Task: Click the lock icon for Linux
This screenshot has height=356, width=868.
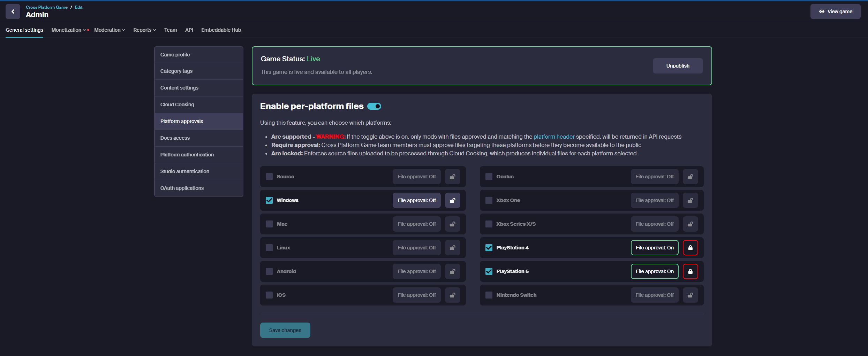Action: coord(453,248)
